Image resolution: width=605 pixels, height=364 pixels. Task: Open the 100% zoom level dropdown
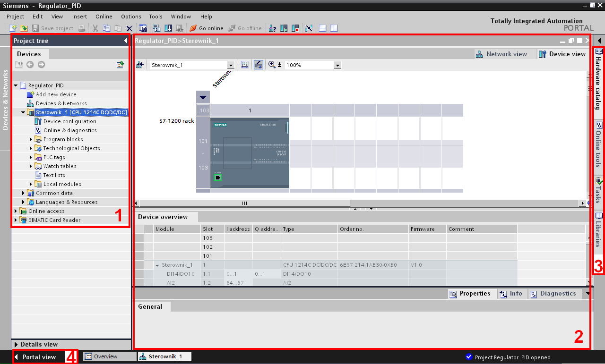[337, 65]
